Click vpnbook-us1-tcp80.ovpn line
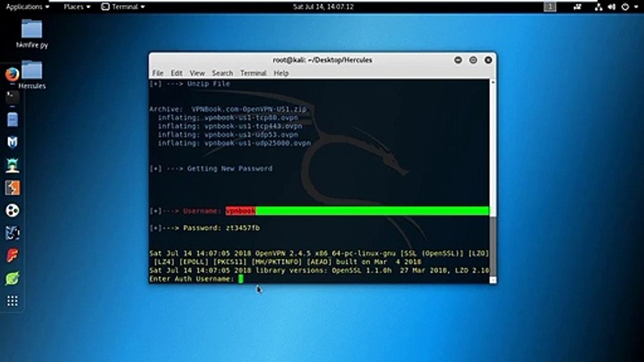 click(x=227, y=118)
